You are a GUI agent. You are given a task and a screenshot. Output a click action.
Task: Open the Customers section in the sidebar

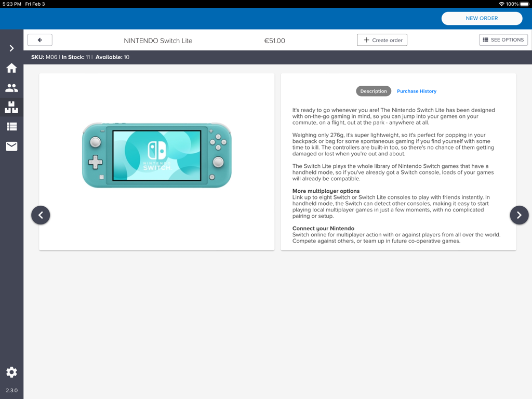click(11, 88)
